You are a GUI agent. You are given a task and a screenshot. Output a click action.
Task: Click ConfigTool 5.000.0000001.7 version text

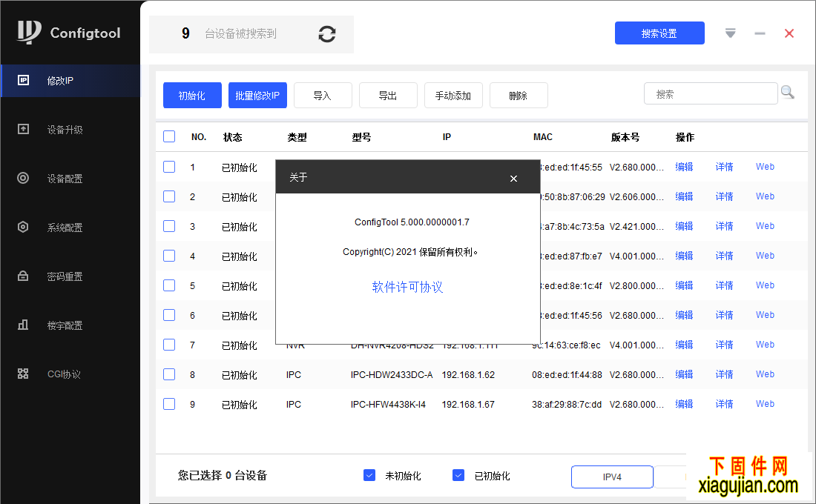click(412, 222)
